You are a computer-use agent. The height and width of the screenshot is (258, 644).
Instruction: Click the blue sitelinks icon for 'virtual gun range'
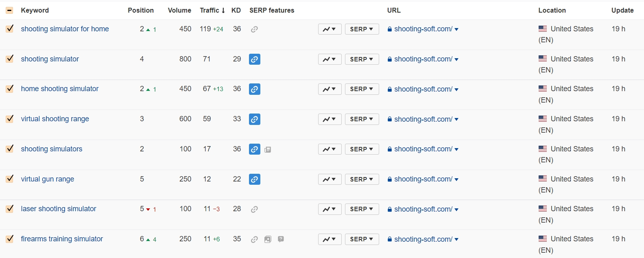[x=254, y=179]
